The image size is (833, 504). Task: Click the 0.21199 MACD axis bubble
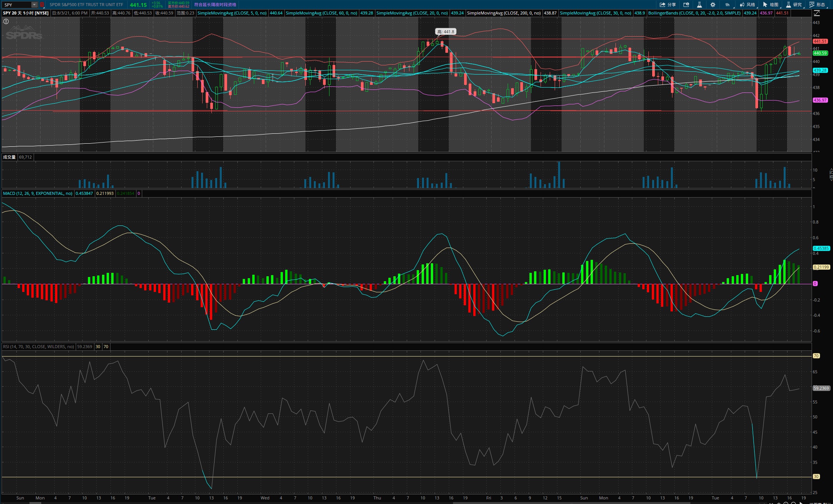click(x=821, y=267)
